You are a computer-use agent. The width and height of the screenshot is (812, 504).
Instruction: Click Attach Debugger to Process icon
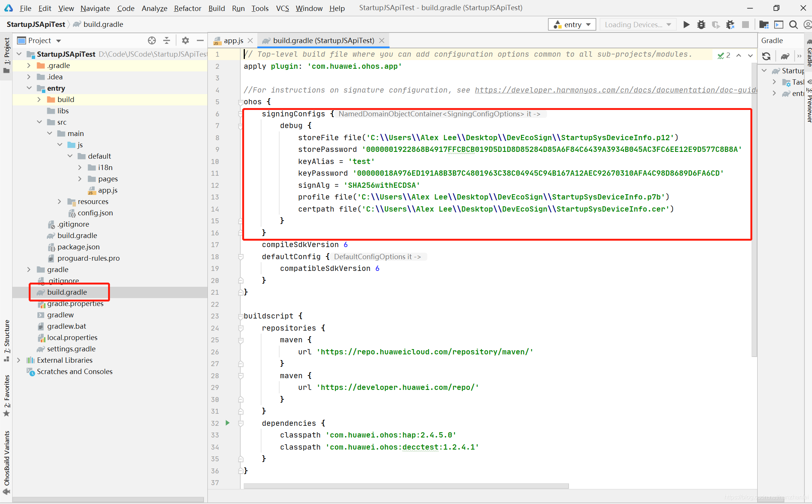[x=730, y=25]
